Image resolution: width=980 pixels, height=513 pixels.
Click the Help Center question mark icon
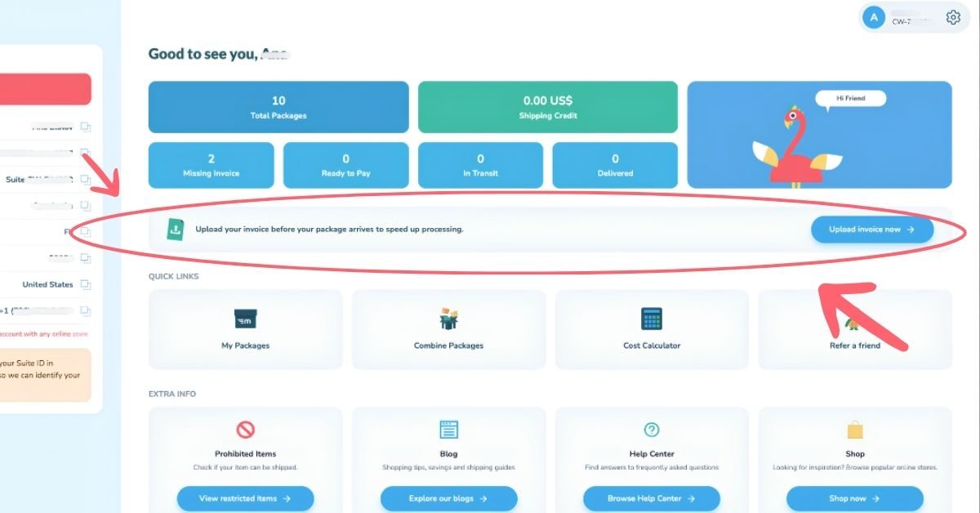click(x=652, y=430)
